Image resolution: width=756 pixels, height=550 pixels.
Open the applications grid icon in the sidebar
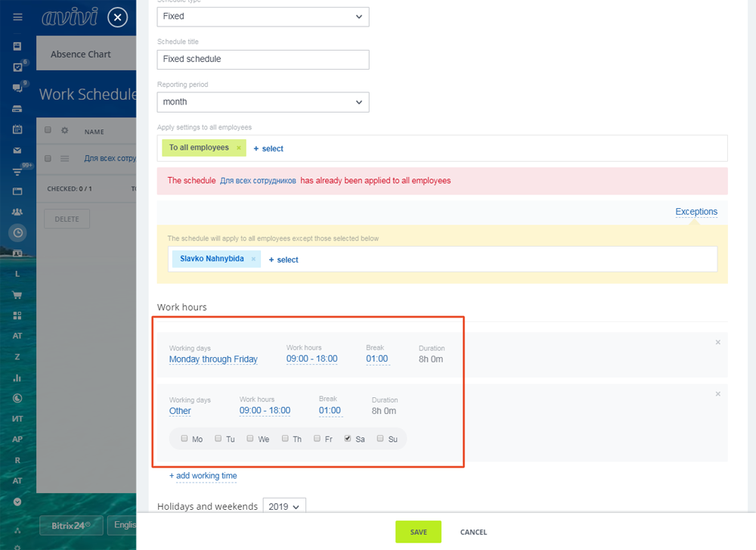coord(17,315)
